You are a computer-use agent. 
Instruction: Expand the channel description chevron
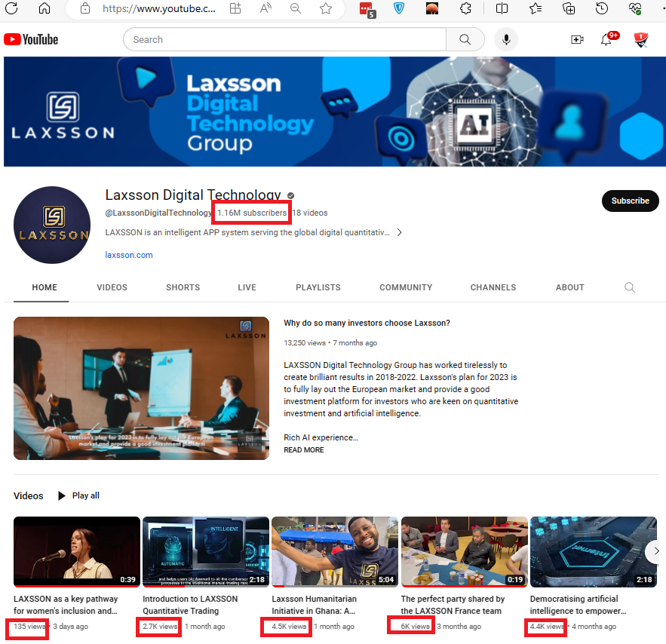pos(399,232)
